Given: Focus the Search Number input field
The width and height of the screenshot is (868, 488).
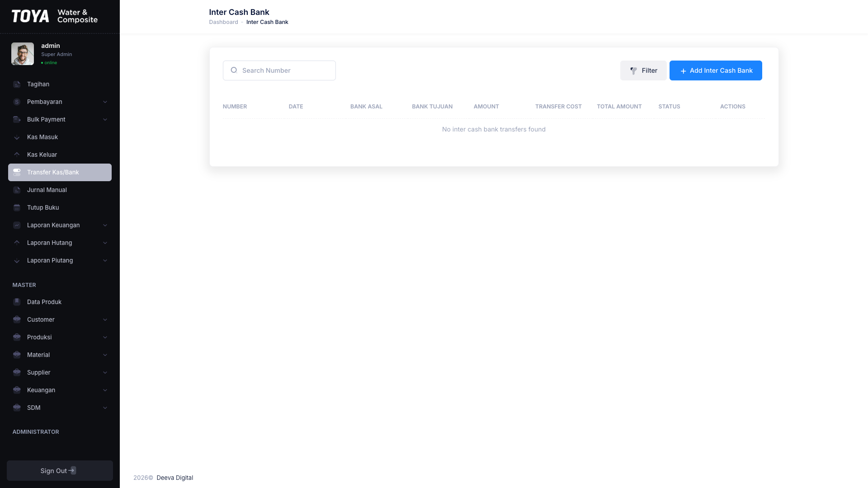Looking at the screenshot, I should click(x=279, y=70).
